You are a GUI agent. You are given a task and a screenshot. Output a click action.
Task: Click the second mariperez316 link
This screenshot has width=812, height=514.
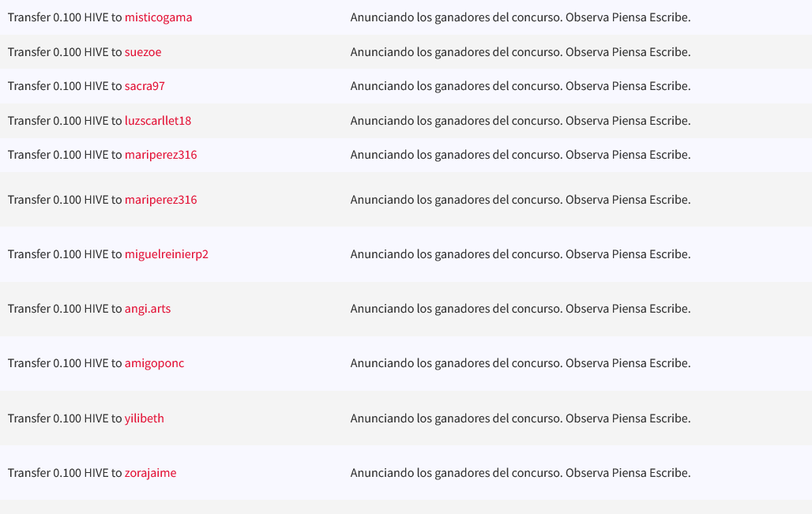point(160,200)
